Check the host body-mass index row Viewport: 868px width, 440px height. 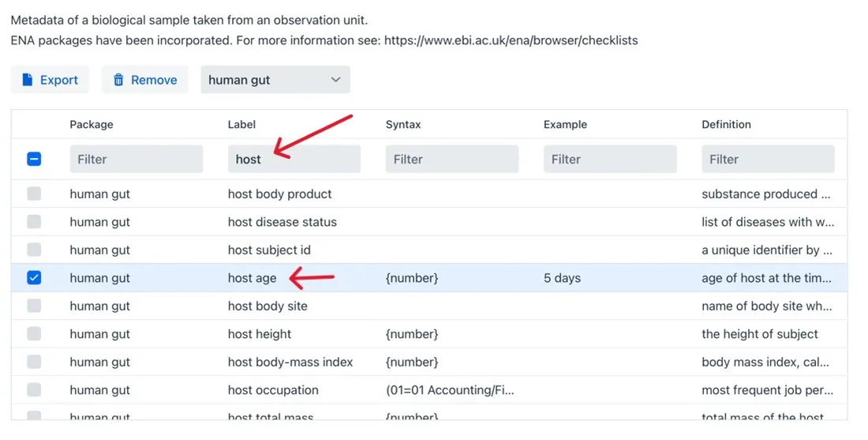pyautogui.click(x=34, y=362)
